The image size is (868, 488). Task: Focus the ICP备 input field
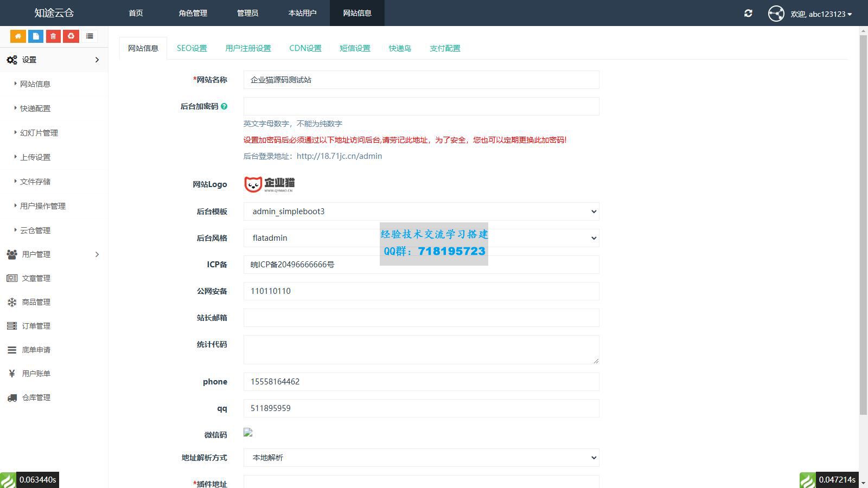click(x=421, y=265)
